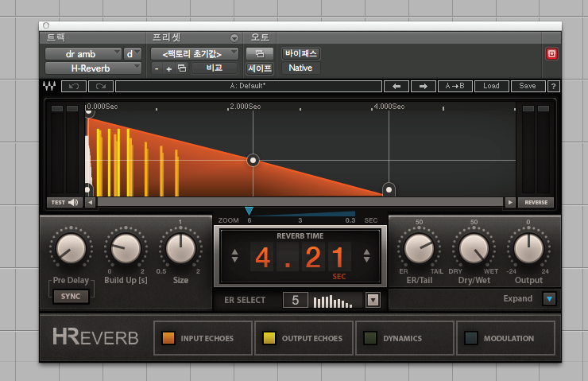Click the decay envelope midpoint handle

click(253, 161)
